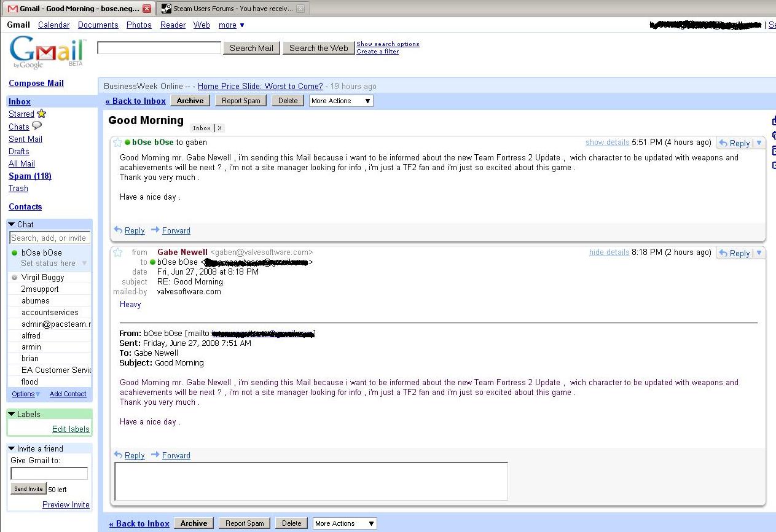Click Reply button on first message header
Image resolution: width=776 pixels, height=532 pixels.
coord(734,143)
